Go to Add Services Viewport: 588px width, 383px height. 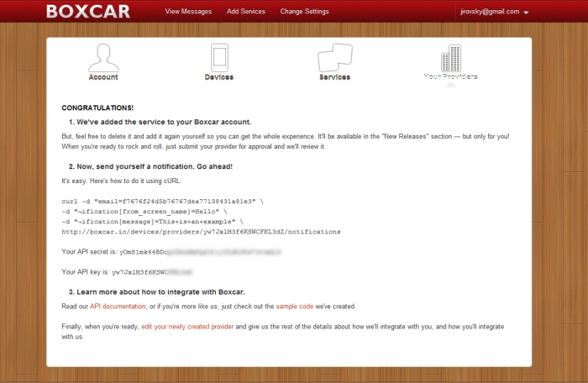click(x=245, y=11)
